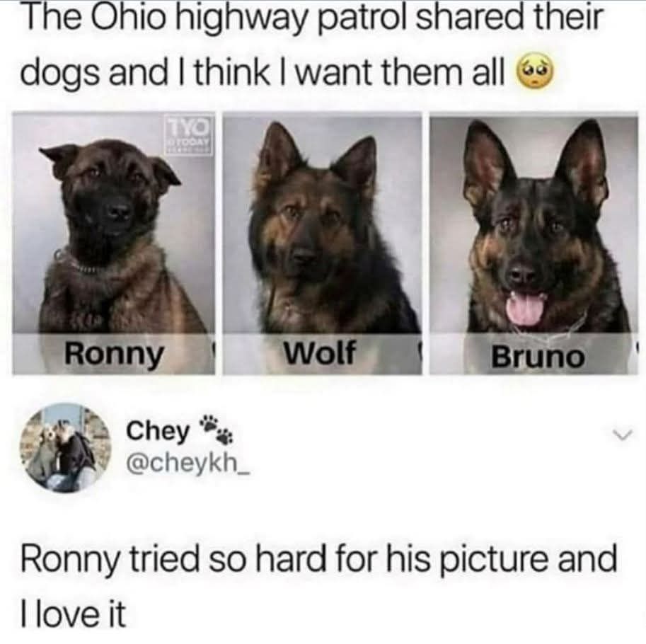646x644 pixels.
Task: Click Chey's circular profile avatar
Action: [x=65, y=448]
